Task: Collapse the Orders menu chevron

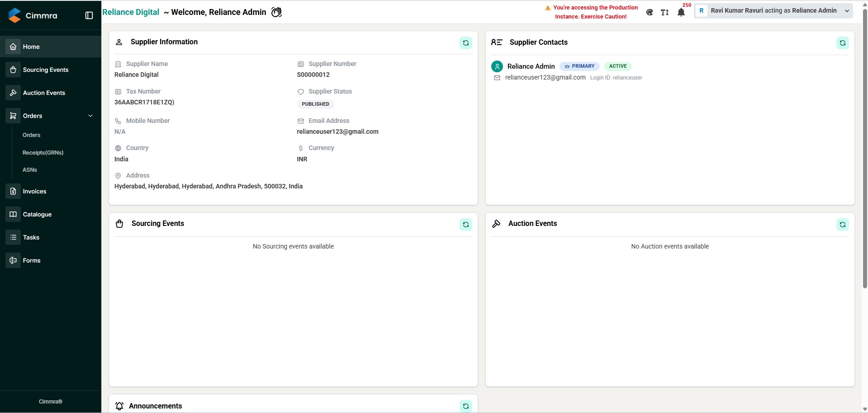Action: pos(90,116)
